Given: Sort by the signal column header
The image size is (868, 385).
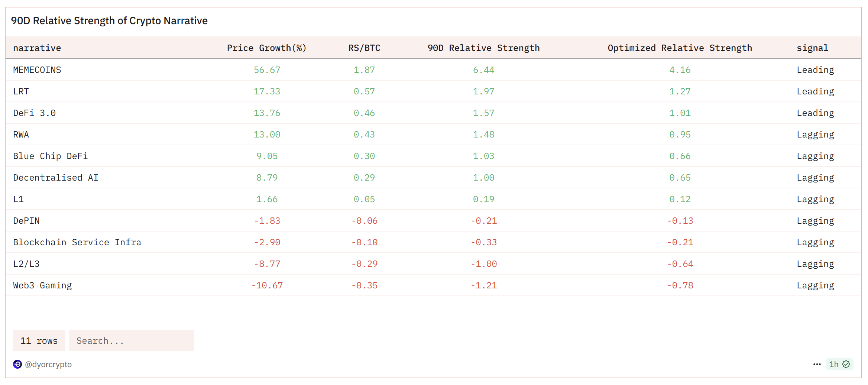Looking at the screenshot, I should tap(812, 48).
